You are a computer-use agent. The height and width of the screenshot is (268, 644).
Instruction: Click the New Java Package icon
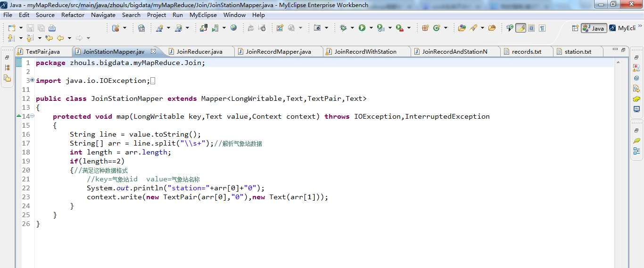pyautogui.click(x=425, y=28)
